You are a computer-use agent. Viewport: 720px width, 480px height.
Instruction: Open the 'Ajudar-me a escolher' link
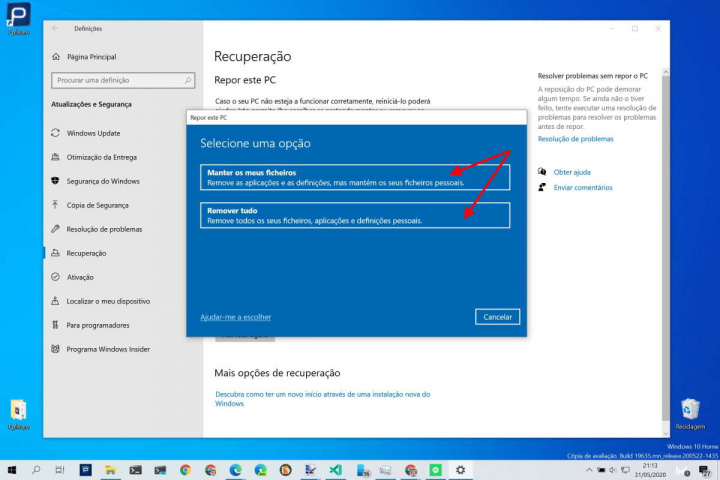235,317
